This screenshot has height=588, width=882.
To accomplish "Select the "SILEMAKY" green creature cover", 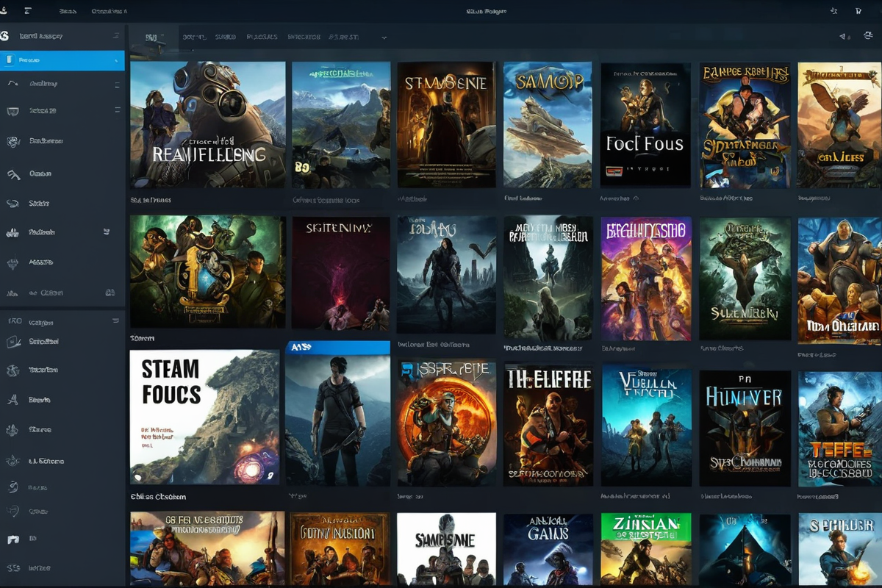I will [745, 279].
